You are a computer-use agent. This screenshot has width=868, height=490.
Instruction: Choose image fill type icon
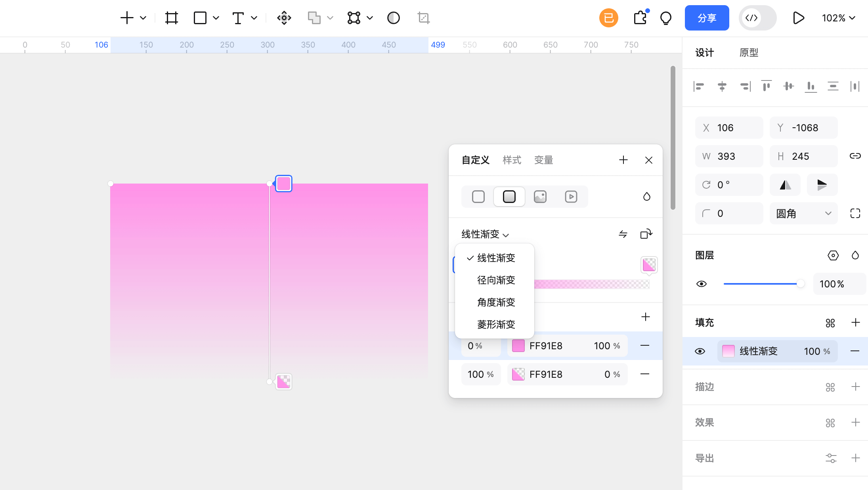[540, 197]
